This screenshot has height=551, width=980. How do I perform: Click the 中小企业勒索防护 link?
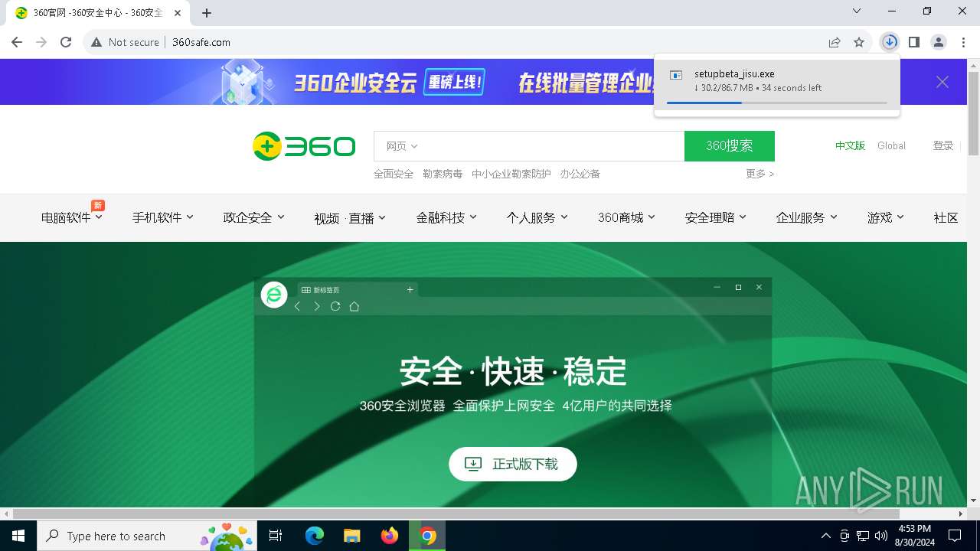coord(511,174)
